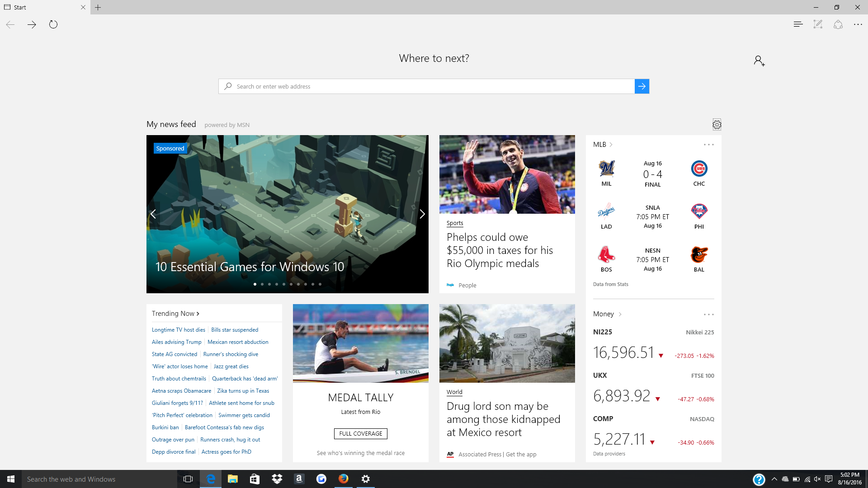
Task: Open MLB card options ellipsis
Action: click(x=708, y=145)
